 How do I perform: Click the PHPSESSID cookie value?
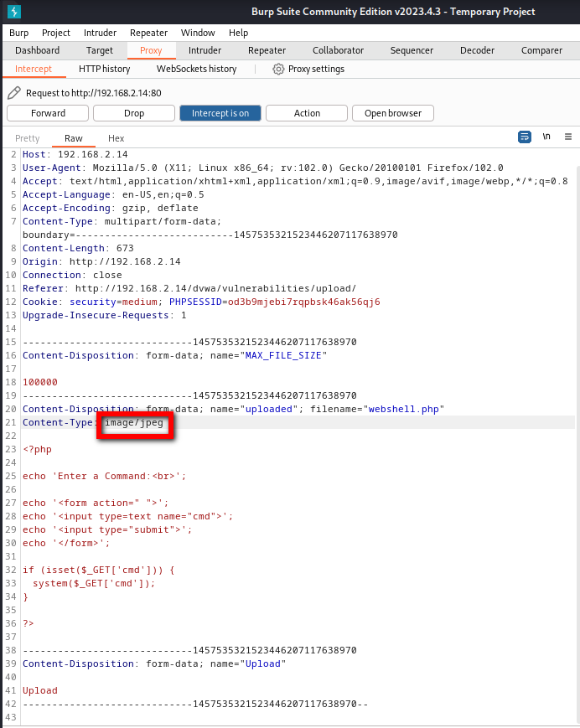[303, 302]
